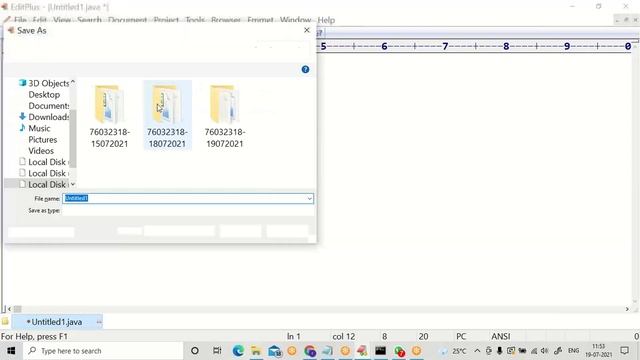Open the Window menu in EditPlus
The height and width of the screenshot is (360, 640).
[296, 20]
